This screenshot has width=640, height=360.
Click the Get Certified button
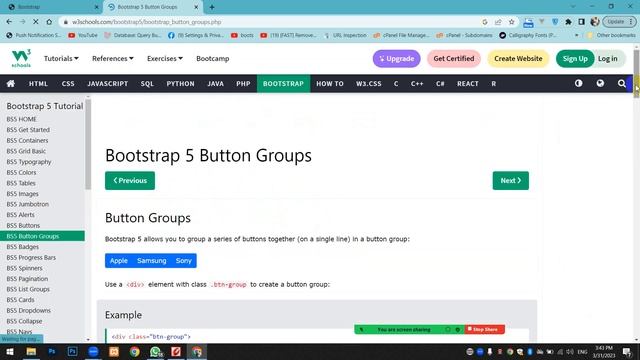(454, 58)
